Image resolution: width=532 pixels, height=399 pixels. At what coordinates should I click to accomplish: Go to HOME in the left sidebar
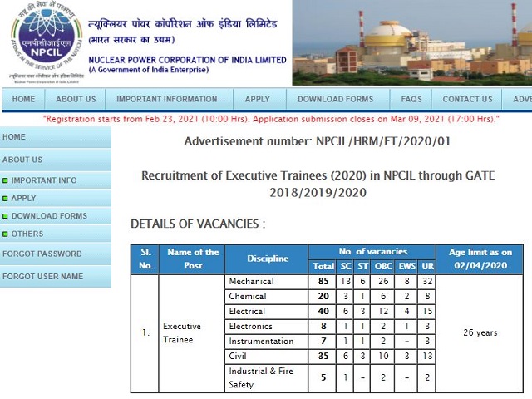56,137
